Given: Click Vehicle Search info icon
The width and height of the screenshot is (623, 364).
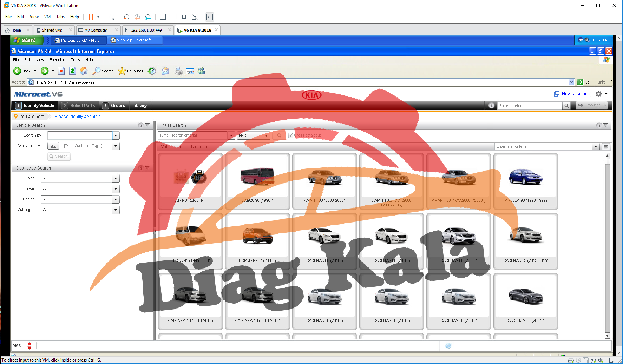Looking at the screenshot, I should click(x=141, y=125).
